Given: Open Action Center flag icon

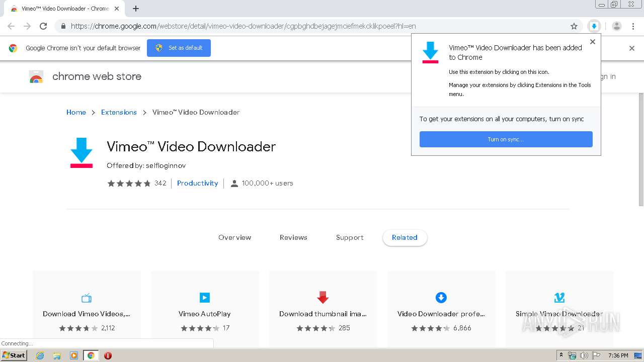Looking at the screenshot, I should click(596, 355).
